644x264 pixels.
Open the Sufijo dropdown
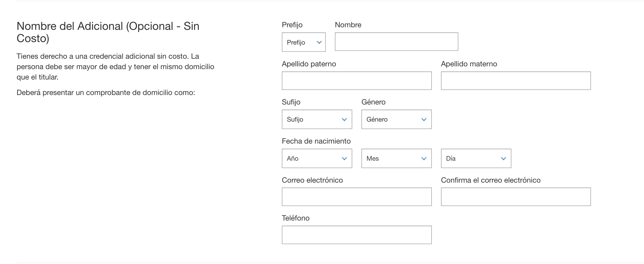(317, 120)
